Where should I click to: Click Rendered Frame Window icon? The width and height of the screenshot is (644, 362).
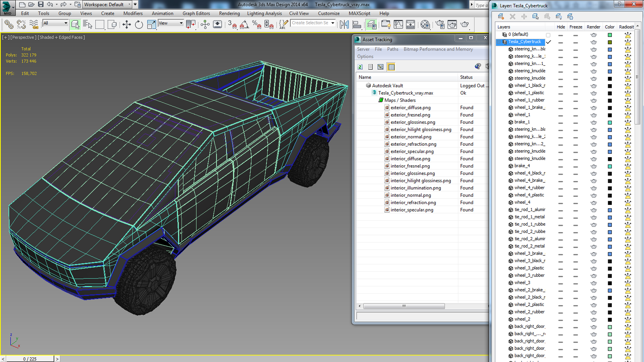coord(452,24)
